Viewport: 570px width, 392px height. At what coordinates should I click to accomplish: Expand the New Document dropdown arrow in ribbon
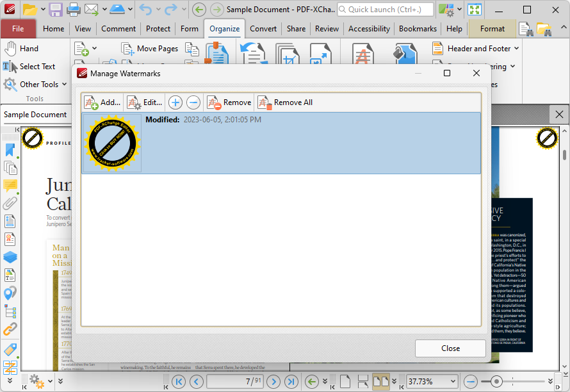[95, 48]
